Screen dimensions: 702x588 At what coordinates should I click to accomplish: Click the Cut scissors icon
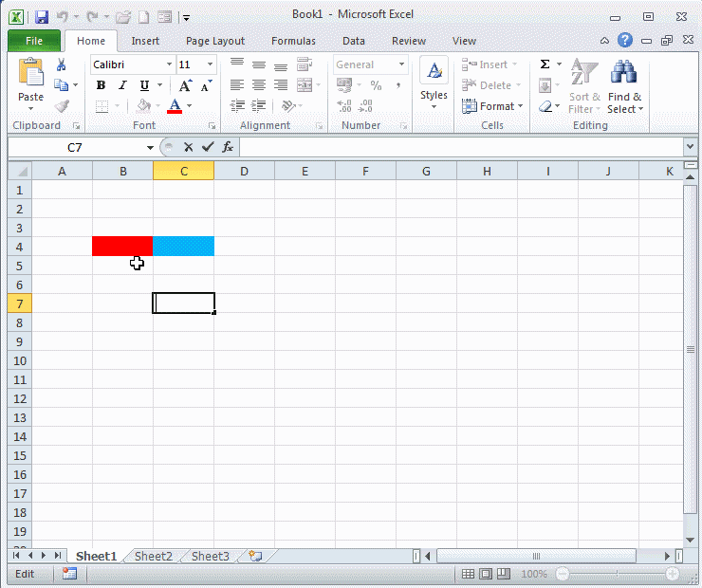62,65
